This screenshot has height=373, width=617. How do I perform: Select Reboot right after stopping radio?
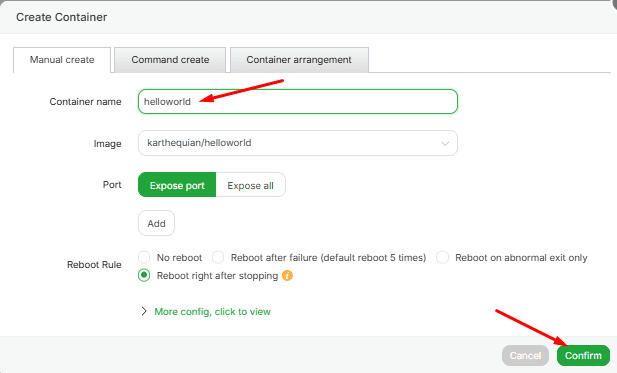(x=144, y=275)
